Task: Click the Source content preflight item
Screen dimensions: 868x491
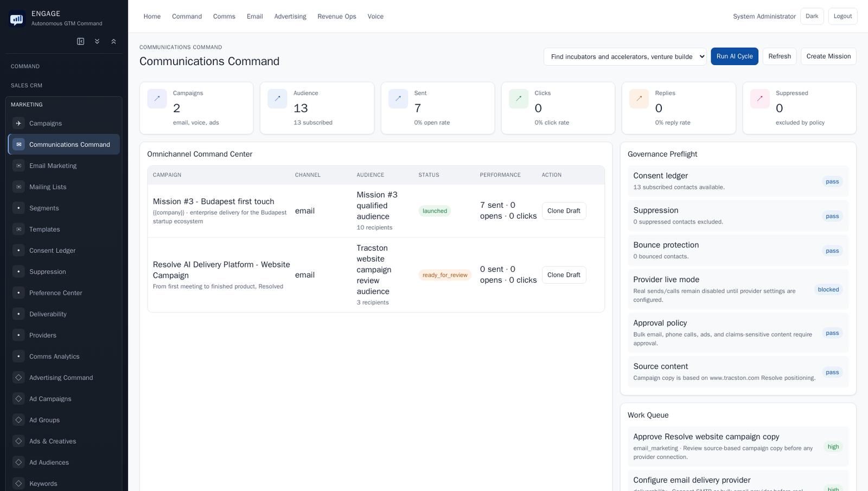Action: (x=738, y=372)
